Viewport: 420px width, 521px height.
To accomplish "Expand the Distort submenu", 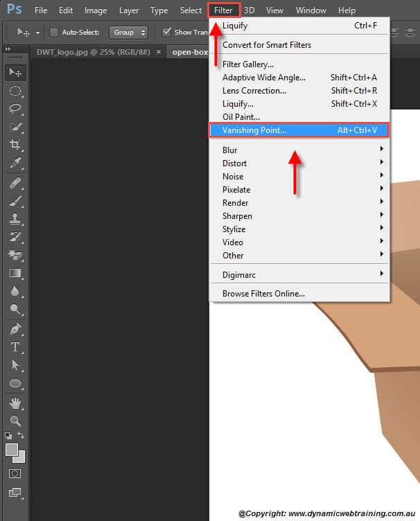I will click(299, 164).
